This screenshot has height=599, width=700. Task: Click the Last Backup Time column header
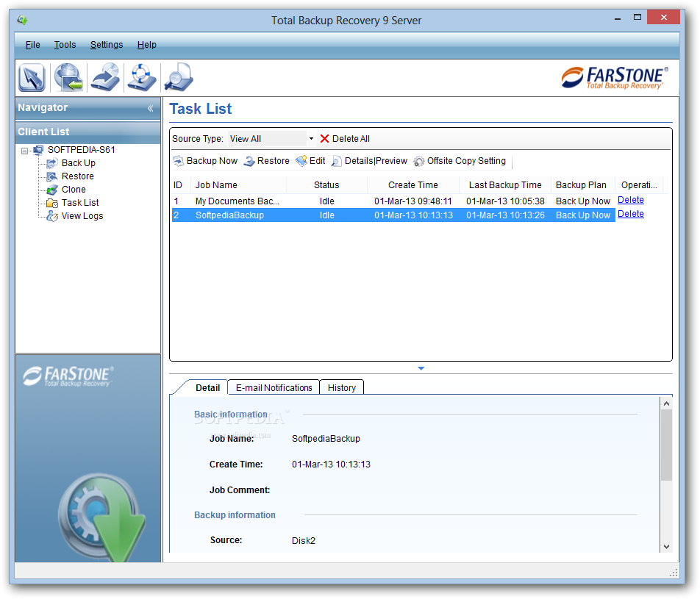tap(505, 184)
